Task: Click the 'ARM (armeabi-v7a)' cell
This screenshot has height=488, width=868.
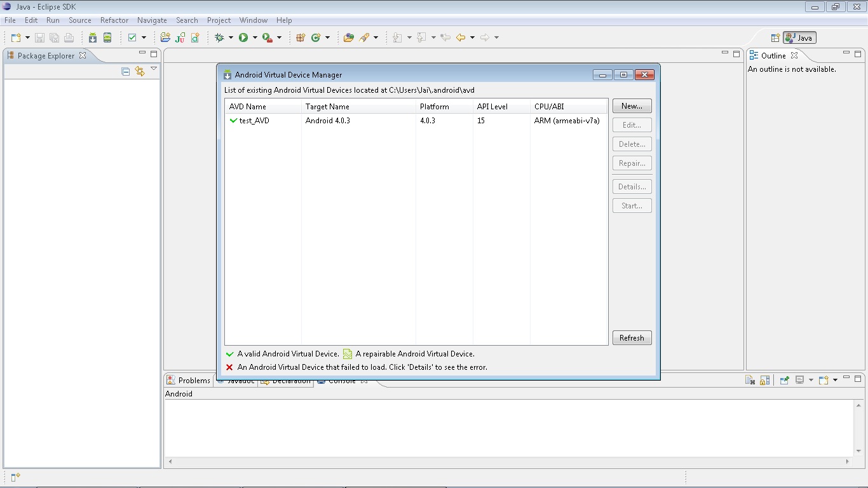Action: [567, 121]
